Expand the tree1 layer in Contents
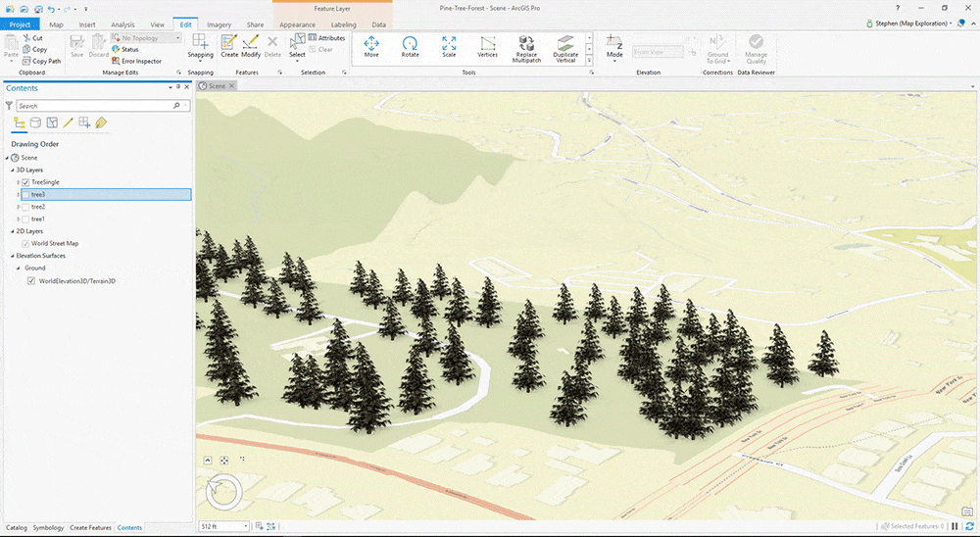This screenshot has width=980, height=537. (18, 220)
